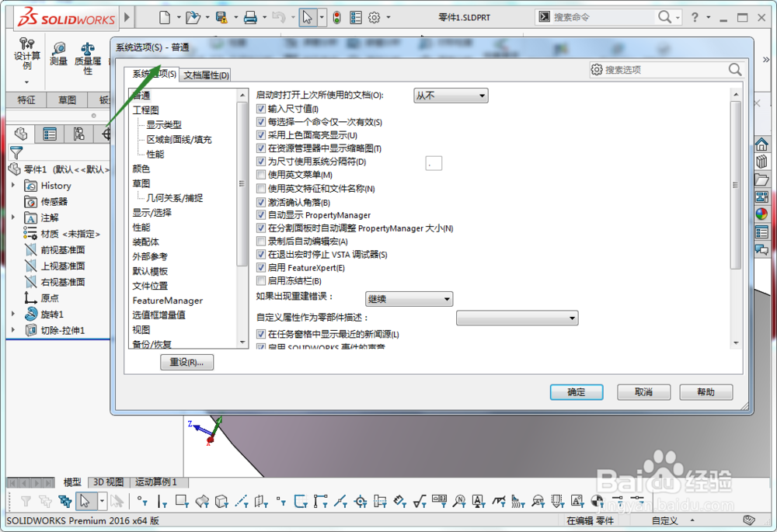777x532 pixels.
Task: Click the 确定 button
Action: (576, 392)
